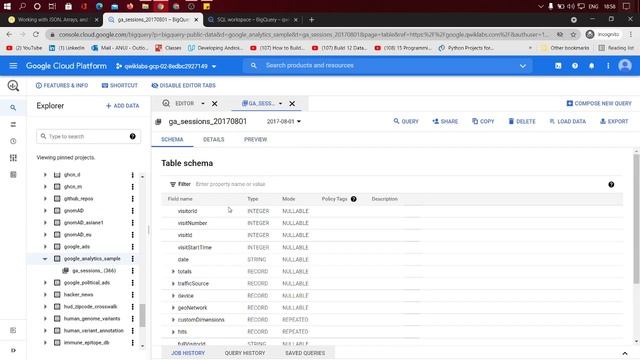Open Data transfers icon in left sidebar
The image size is (640, 360).
pos(13,124)
